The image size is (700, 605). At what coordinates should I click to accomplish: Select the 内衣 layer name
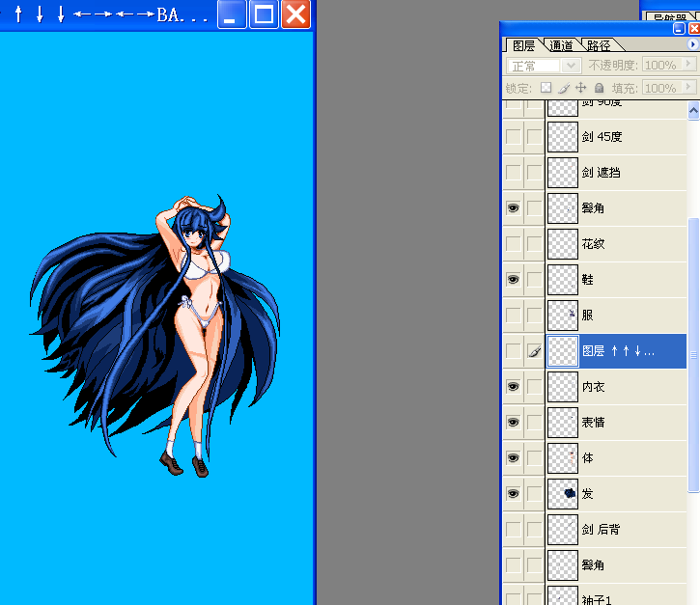[x=593, y=387]
